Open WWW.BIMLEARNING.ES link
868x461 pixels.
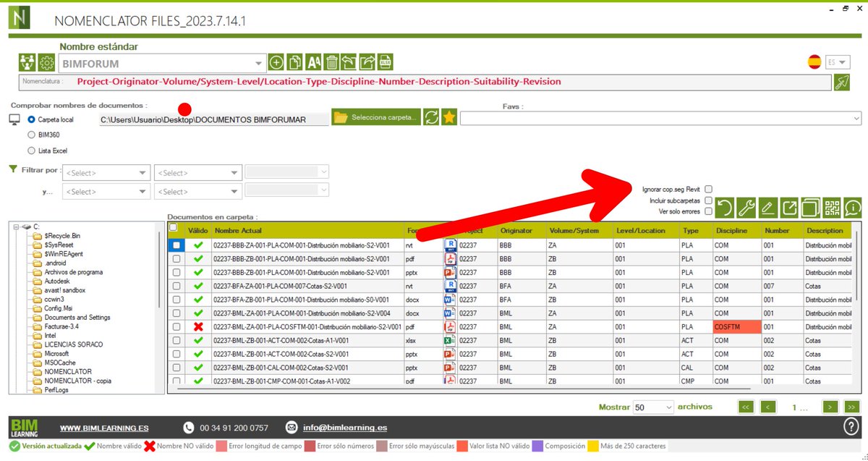104,428
